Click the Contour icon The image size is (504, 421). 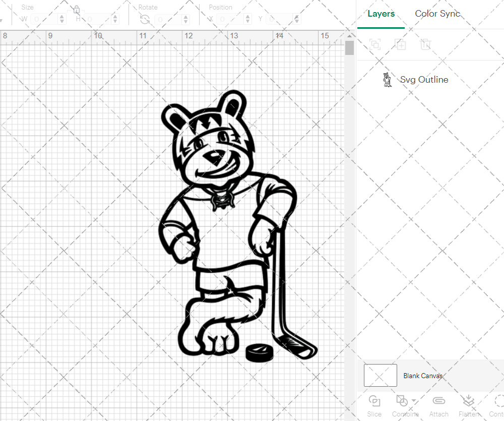tap(498, 401)
